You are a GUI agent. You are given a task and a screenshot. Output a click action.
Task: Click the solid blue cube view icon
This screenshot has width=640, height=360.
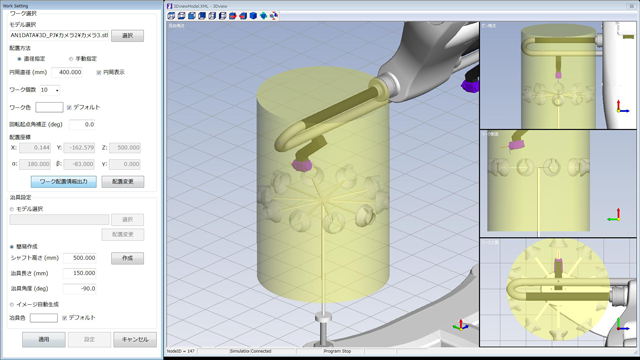253,16
